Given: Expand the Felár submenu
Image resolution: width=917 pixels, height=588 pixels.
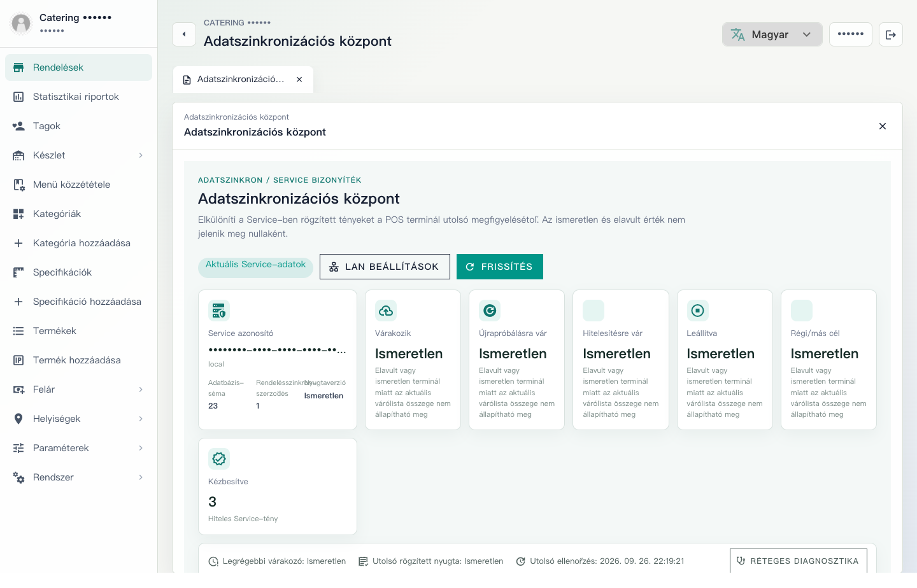Looking at the screenshot, I should click(141, 389).
